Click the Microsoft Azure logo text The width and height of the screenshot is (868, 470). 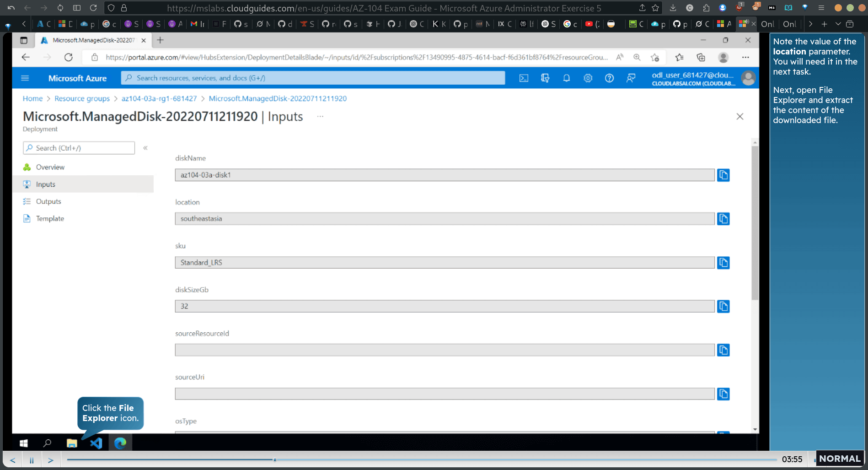[x=77, y=78]
